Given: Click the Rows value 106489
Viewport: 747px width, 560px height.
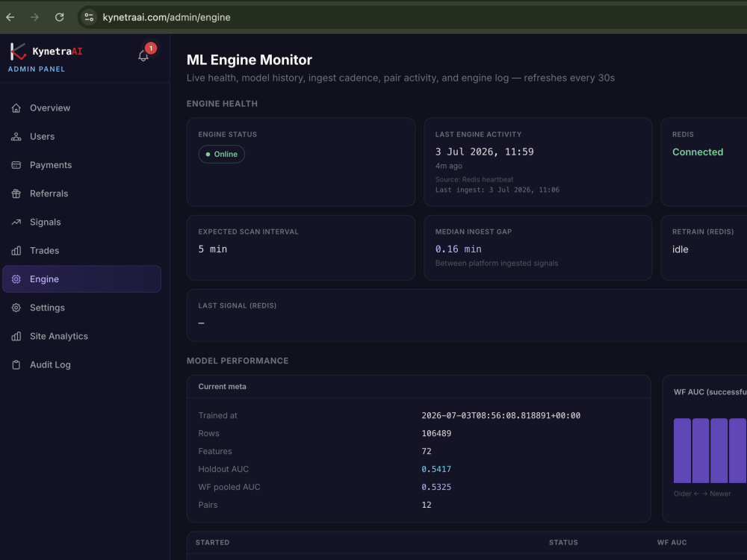Looking at the screenshot, I should coord(436,433).
